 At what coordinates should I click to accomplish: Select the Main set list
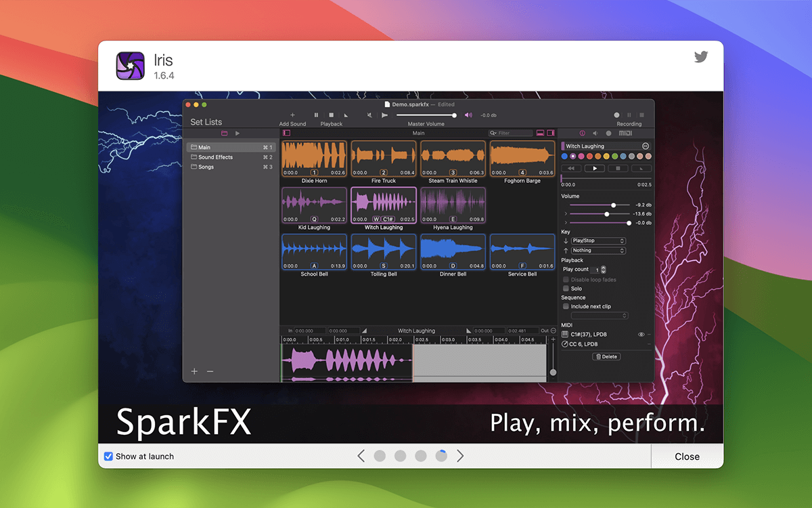[232, 147]
